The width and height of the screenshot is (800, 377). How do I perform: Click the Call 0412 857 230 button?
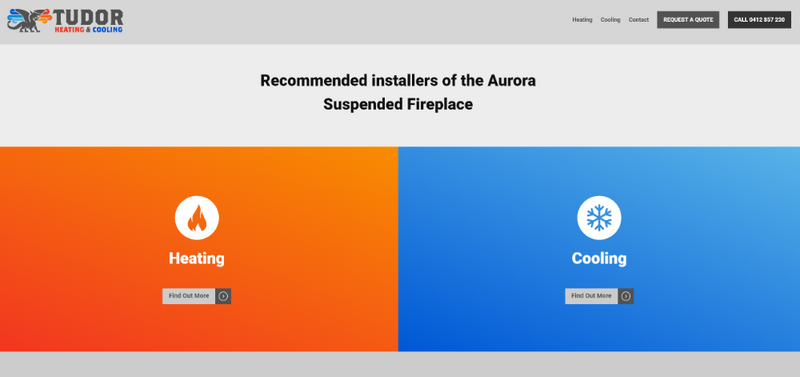click(x=759, y=20)
